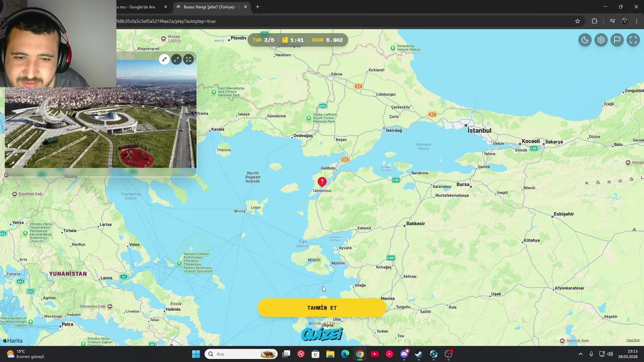This screenshot has width=644, height=362.
Task: Open a new browser tab
Action: point(258,7)
